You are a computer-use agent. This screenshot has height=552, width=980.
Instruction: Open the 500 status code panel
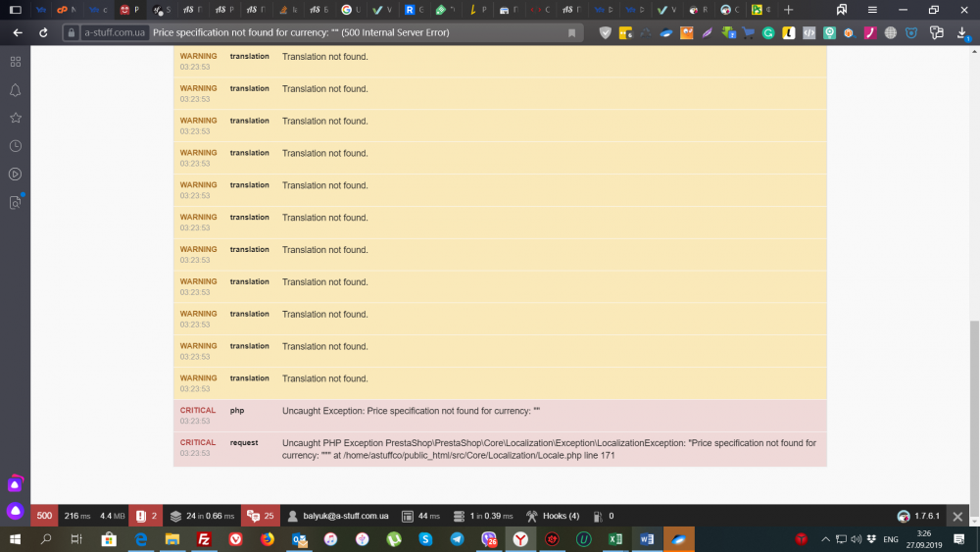click(44, 517)
